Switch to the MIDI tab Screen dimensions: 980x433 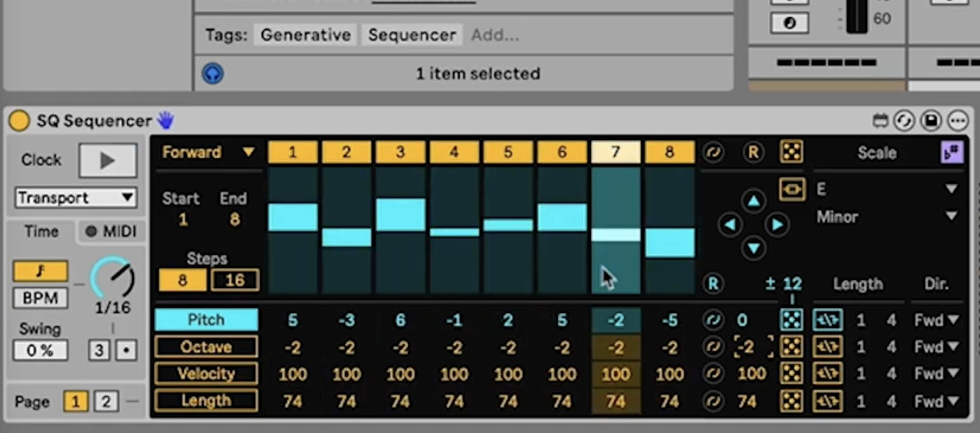112,231
